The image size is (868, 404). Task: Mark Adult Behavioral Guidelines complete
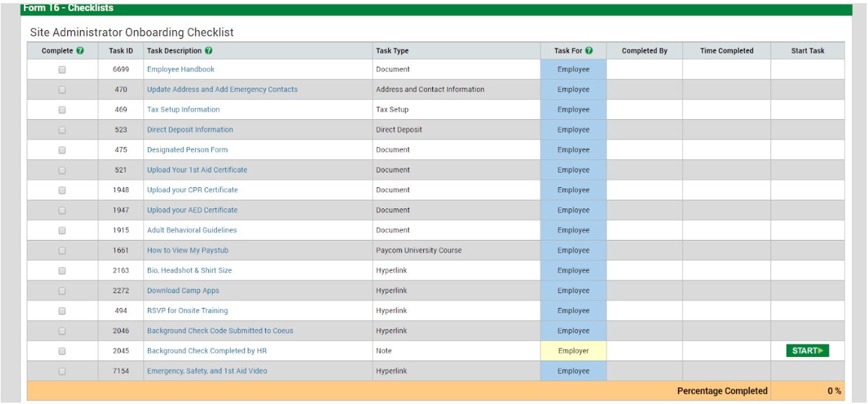click(62, 230)
